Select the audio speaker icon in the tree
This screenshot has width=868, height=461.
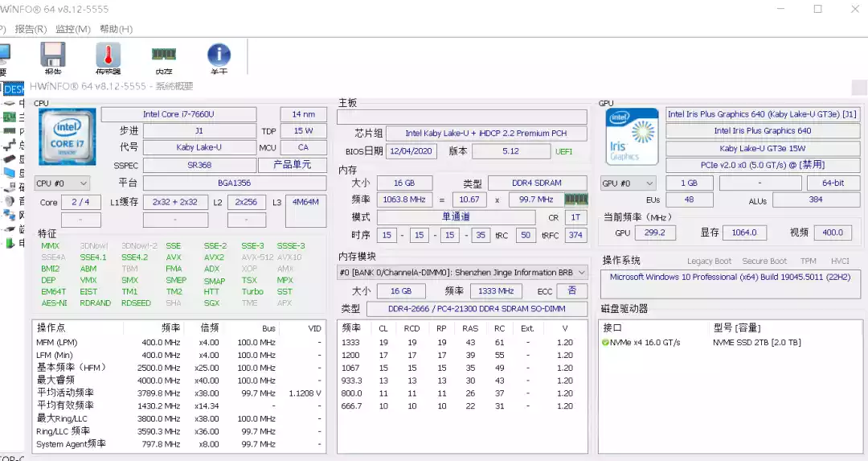(x=10, y=200)
